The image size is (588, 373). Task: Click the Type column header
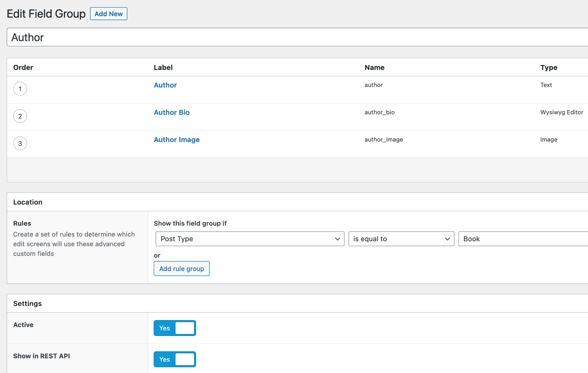click(549, 67)
